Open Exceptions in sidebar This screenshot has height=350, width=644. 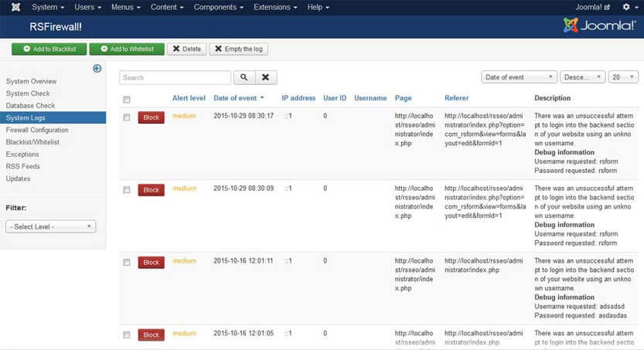22,155
